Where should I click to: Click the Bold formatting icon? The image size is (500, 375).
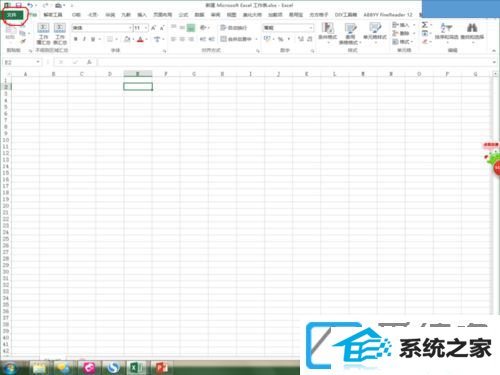click(76, 39)
